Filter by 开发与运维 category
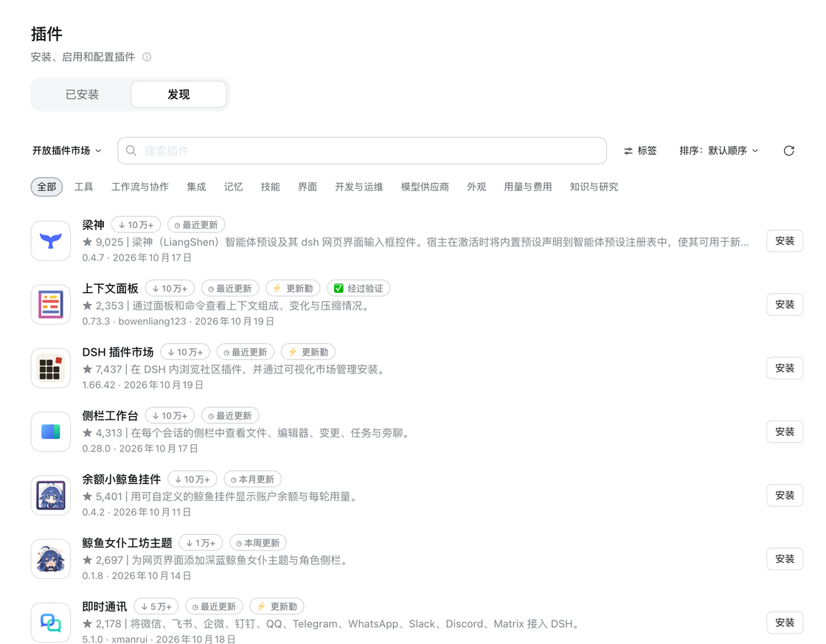This screenshot has width=826, height=644. [x=359, y=187]
